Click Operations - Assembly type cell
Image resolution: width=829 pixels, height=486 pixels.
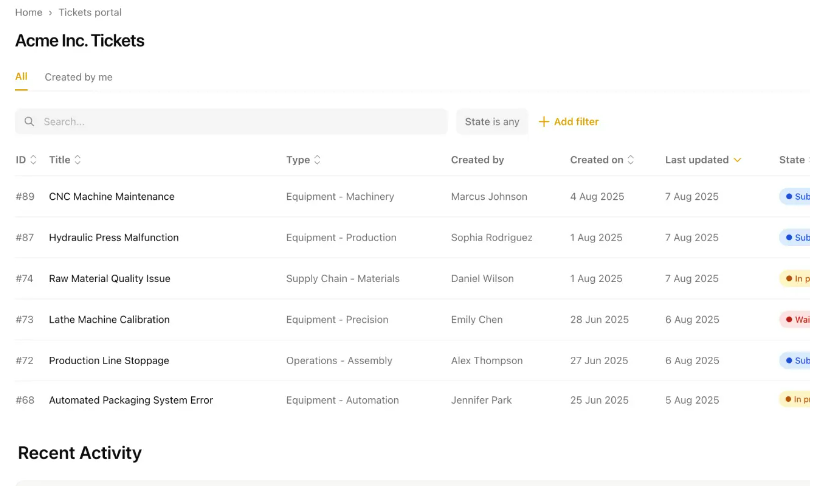tap(339, 360)
